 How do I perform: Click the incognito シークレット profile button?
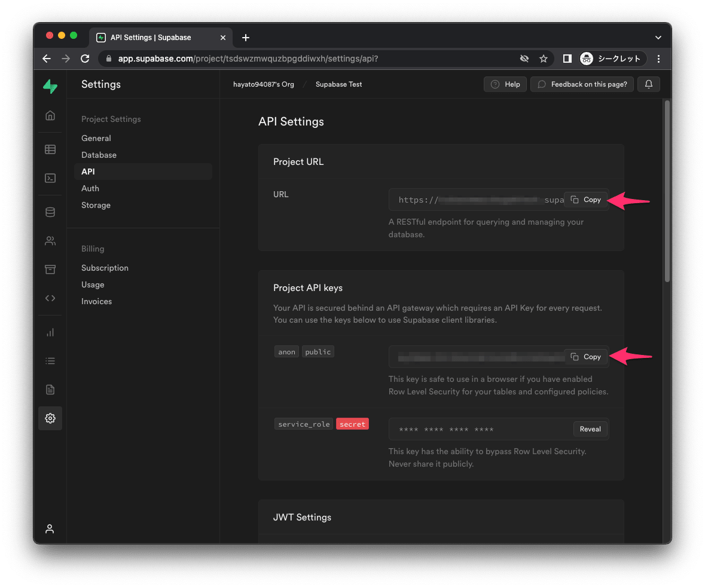point(612,59)
